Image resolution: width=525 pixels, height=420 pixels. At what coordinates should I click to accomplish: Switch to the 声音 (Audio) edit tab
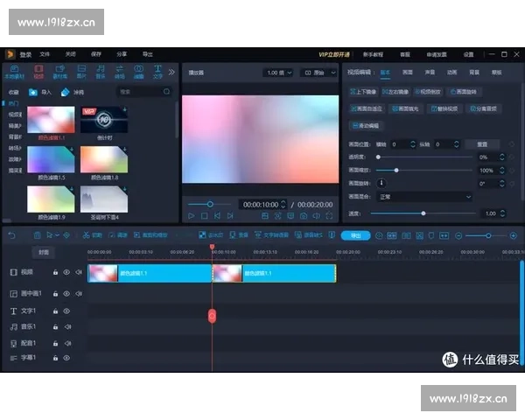(x=430, y=73)
